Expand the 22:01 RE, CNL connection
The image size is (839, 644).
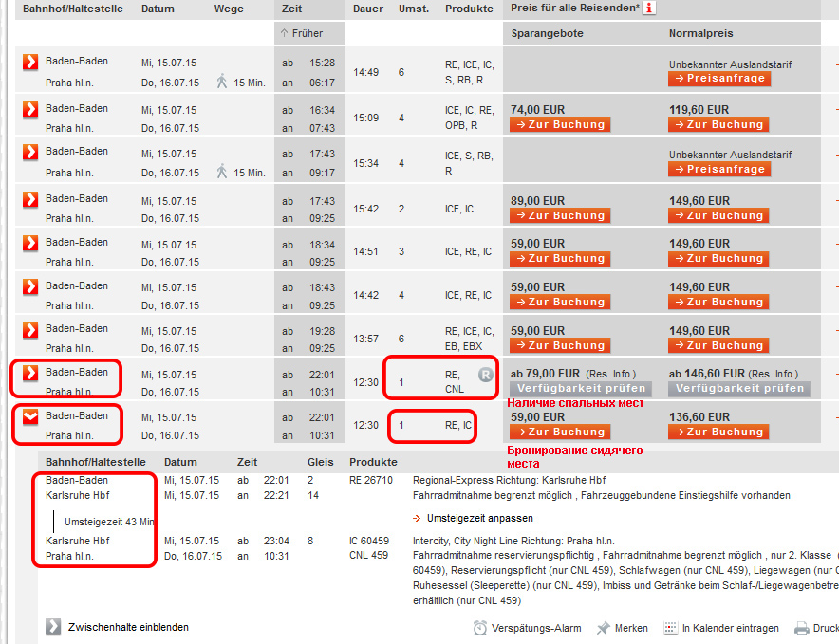30,373
